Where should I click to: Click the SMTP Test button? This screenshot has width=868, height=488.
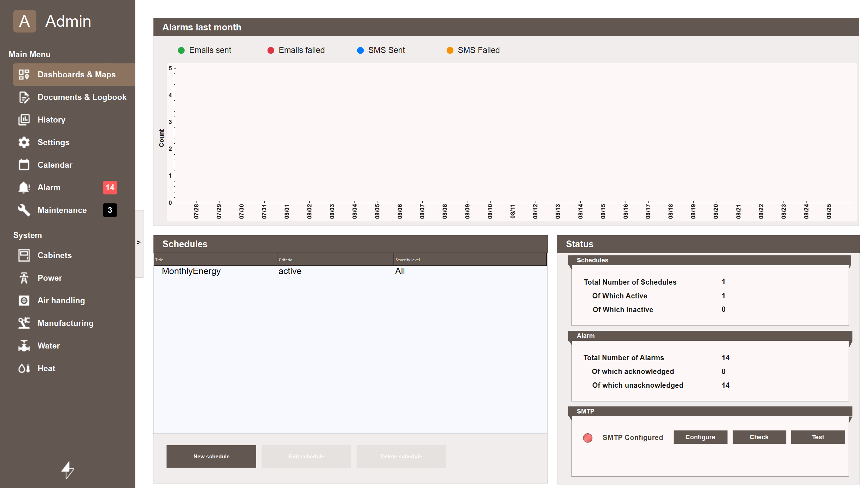[818, 437]
